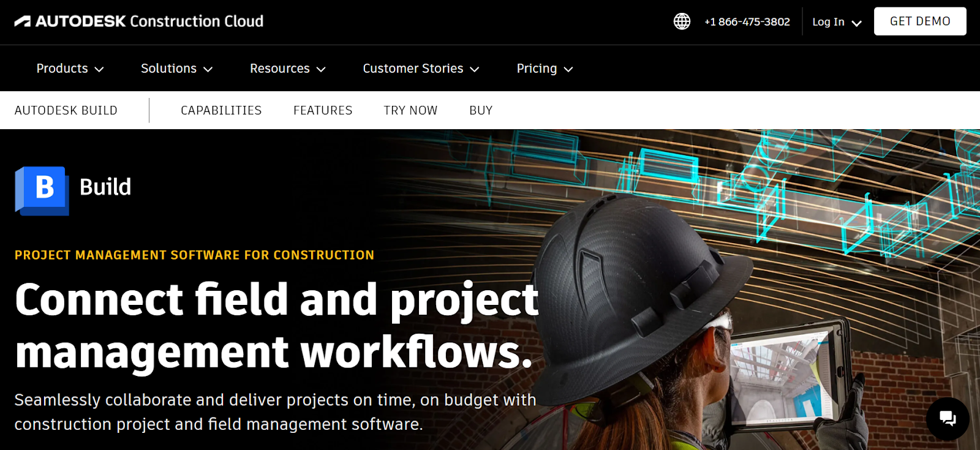Go to the FEATURES section tab
This screenshot has width=980, height=450.
tap(323, 110)
